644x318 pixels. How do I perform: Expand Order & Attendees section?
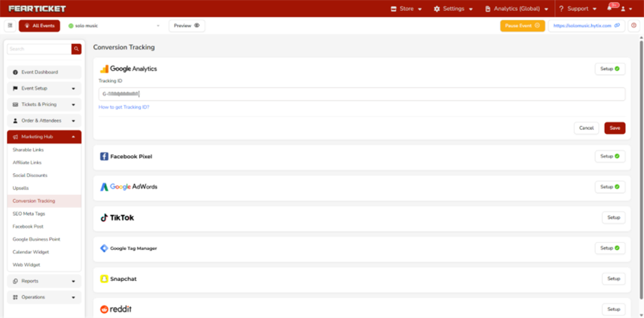(45, 120)
